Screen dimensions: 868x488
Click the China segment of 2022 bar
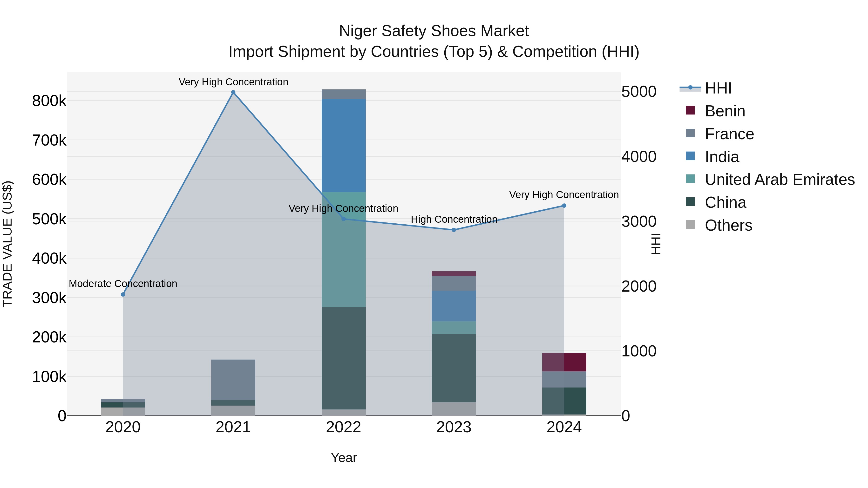(x=344, y=358)
